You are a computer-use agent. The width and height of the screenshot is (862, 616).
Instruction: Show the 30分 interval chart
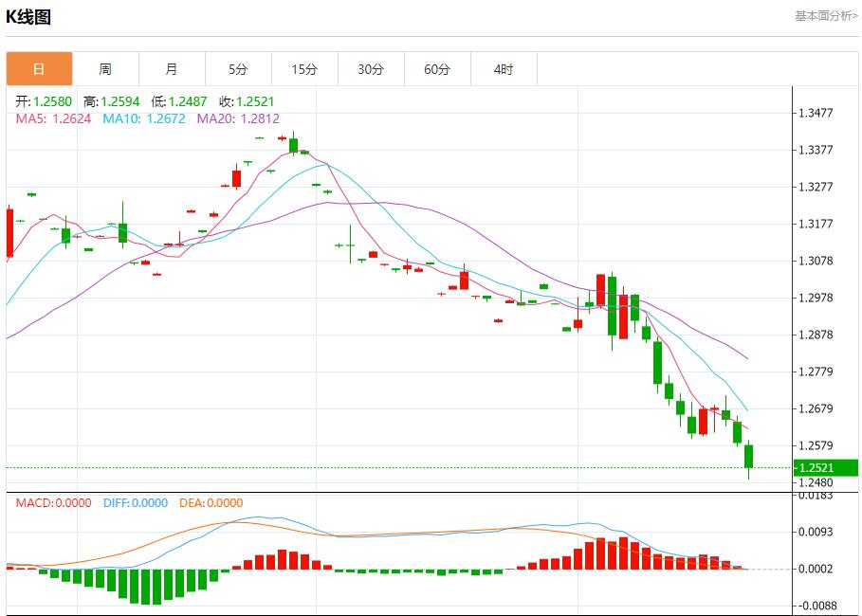[x=371, y=69]
